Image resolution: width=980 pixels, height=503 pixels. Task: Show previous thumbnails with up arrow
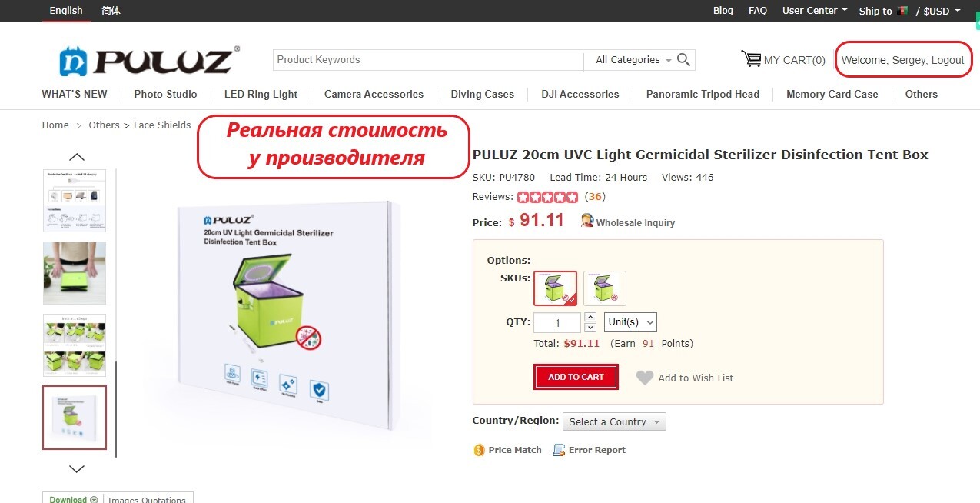(77, 157)
